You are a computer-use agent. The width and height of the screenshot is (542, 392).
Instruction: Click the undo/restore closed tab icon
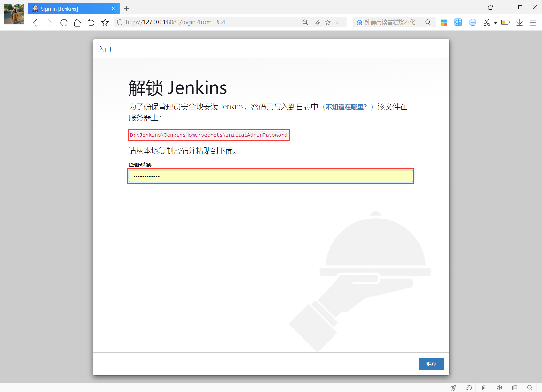coord(91,23)
